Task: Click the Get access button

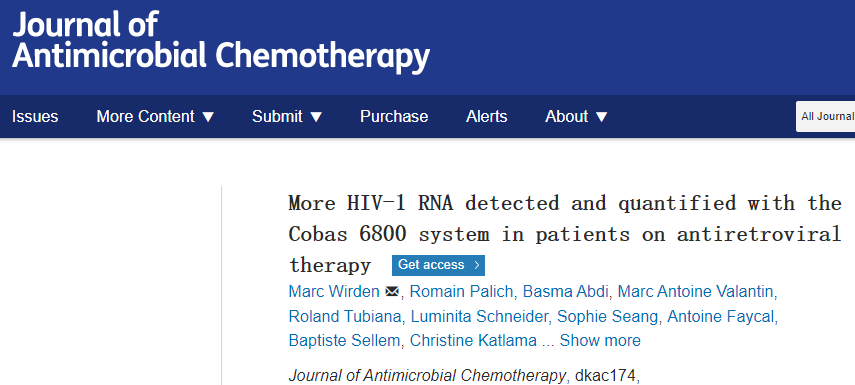Action: [x=438, y=265]
